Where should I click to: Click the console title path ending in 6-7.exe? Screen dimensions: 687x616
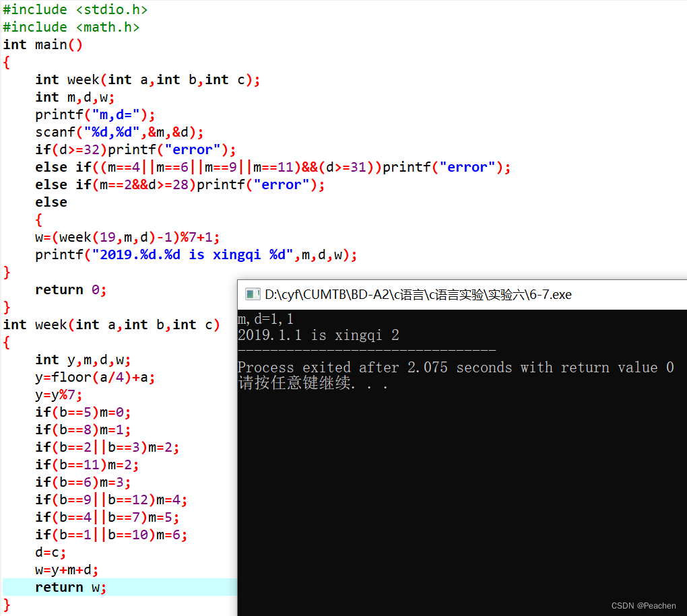(418, 295)
